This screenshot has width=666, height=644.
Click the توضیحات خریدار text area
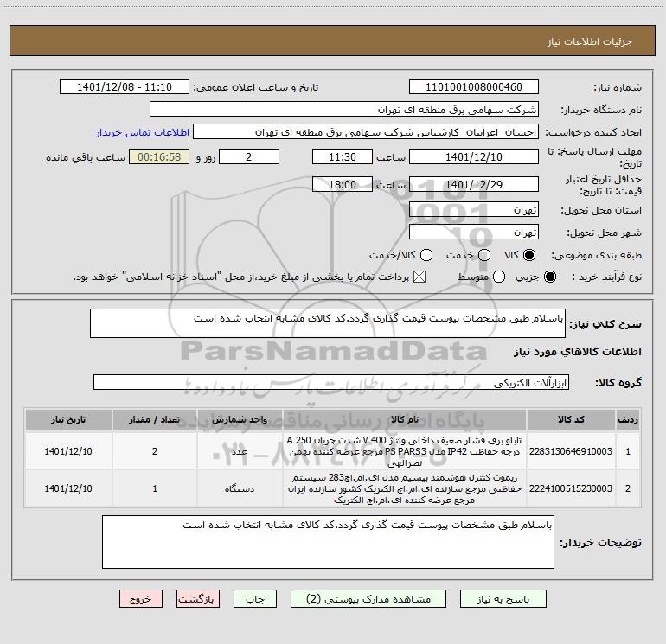click(328, 542)
